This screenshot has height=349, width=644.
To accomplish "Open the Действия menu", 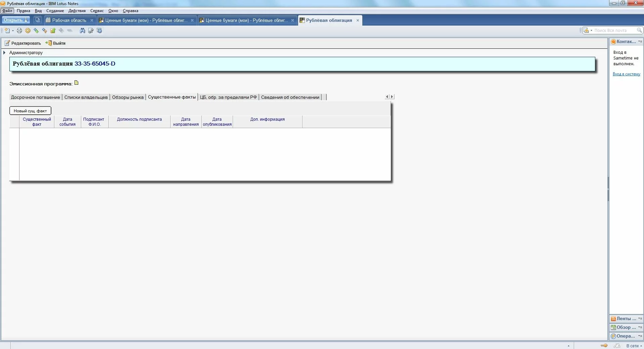I will tap(77, 11).
